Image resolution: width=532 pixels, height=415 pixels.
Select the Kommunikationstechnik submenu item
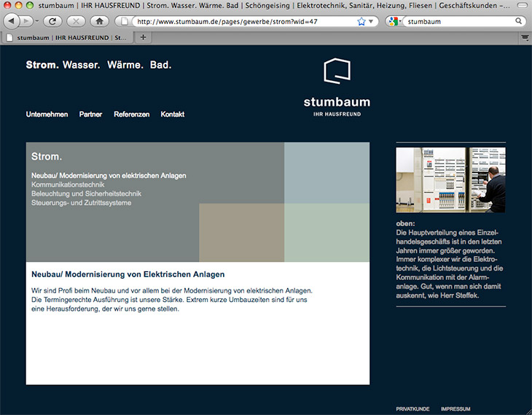point(68,185)
